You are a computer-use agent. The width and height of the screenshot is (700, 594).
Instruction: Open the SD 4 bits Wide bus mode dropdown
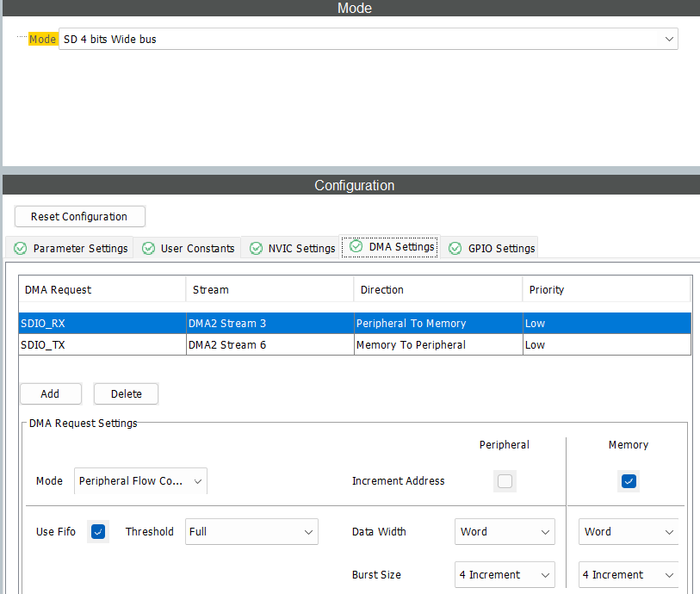(369, 39)
